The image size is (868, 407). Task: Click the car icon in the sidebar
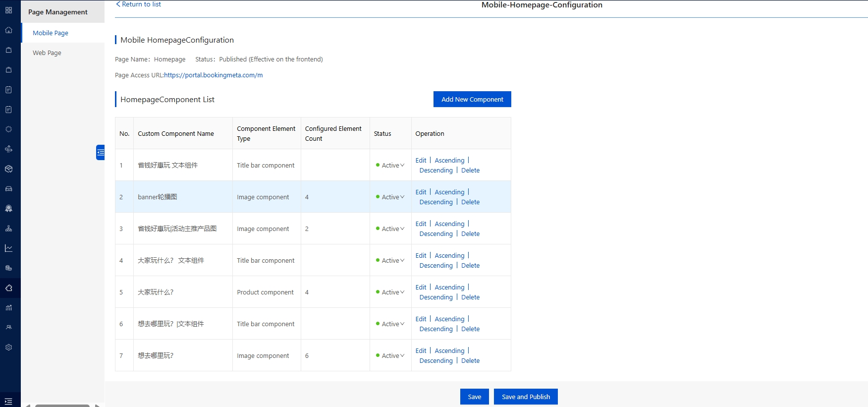pos(8,189)
